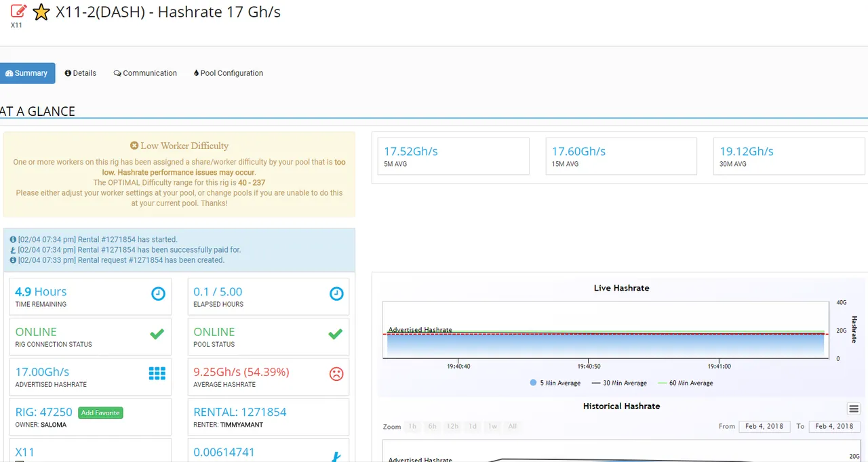The width and height of the screenshot is (868, 462).
Task: Click the 4.9 Hours time remaining value
Action: (41, 291)
